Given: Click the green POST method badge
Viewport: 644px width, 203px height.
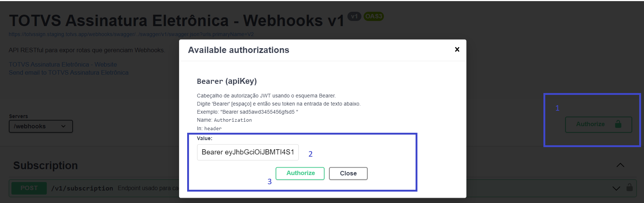Looking at the screenshot, I should point(29,188).
